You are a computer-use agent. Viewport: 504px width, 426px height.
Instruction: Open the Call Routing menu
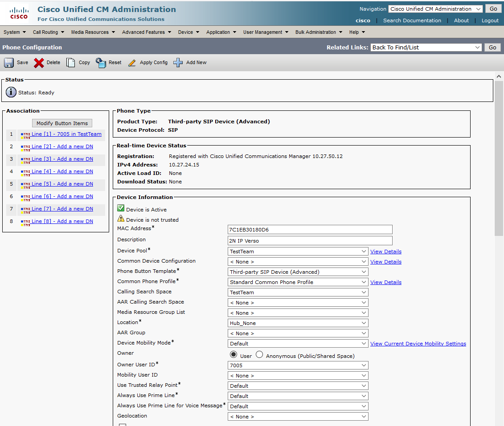click(49, 32)
